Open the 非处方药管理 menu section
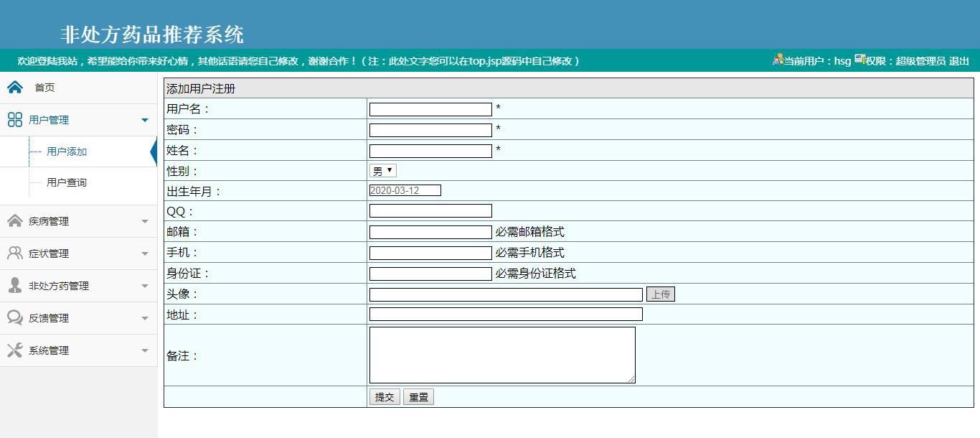980x438 pixels. (x=78, y=286)
